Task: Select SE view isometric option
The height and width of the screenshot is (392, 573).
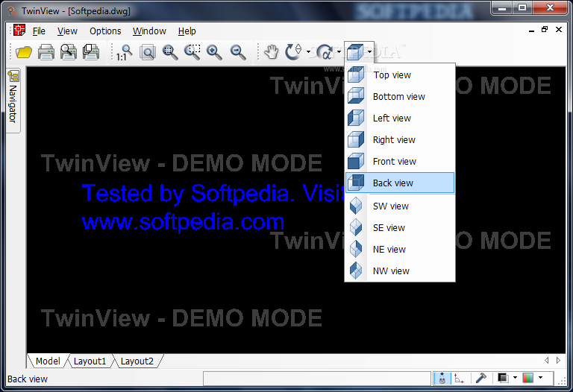Action: click(x=400, y=227)
